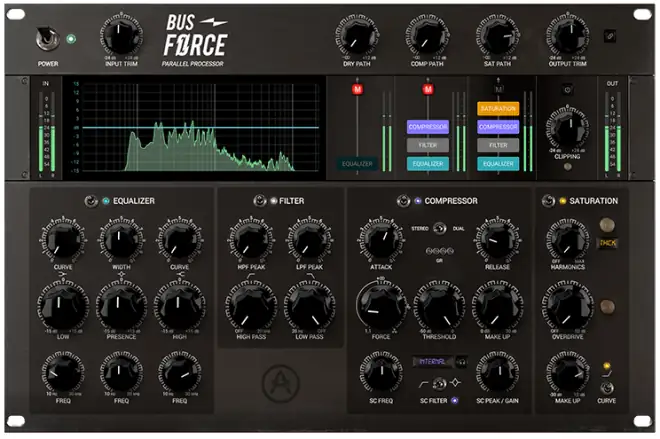This screenshot has height=439, width=660.
Task: Click the link icon beside Output Trim
Action: click(x=609, y=36)
